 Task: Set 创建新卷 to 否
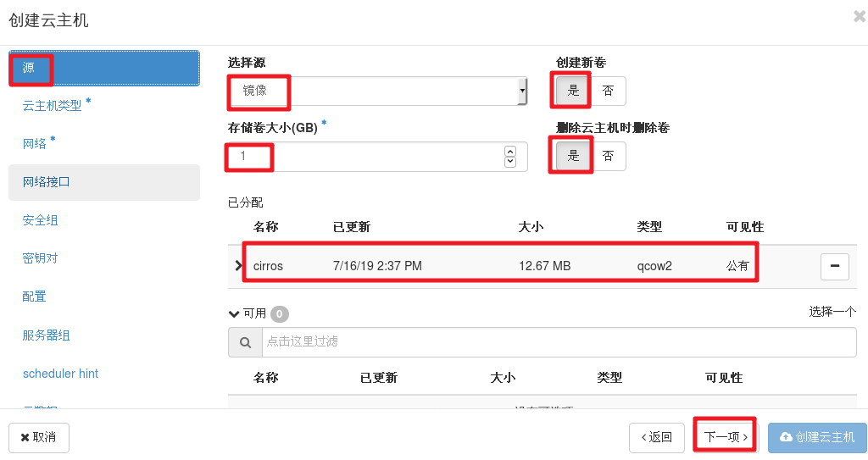[x=608, y=91]
